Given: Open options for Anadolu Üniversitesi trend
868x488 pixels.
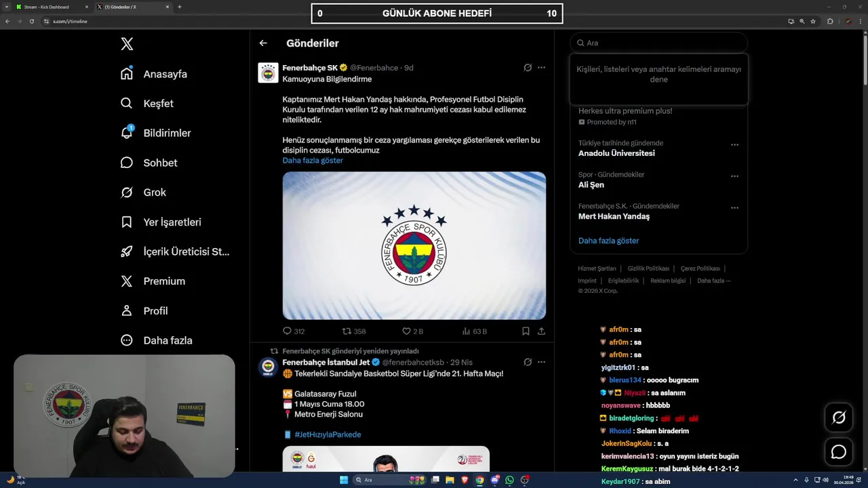Looking at the screenshot, I should point(734,145).
